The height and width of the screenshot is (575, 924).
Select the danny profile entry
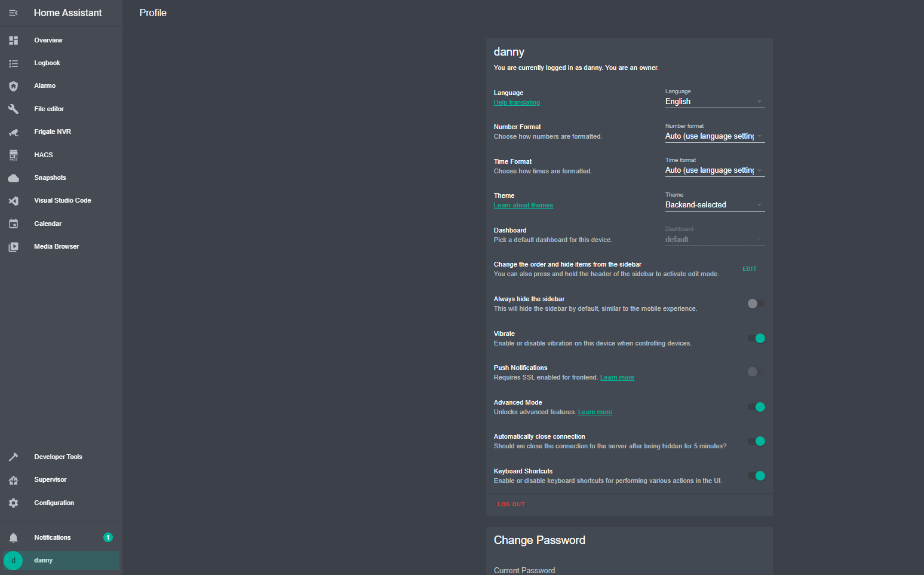click(x=61, y=561)
